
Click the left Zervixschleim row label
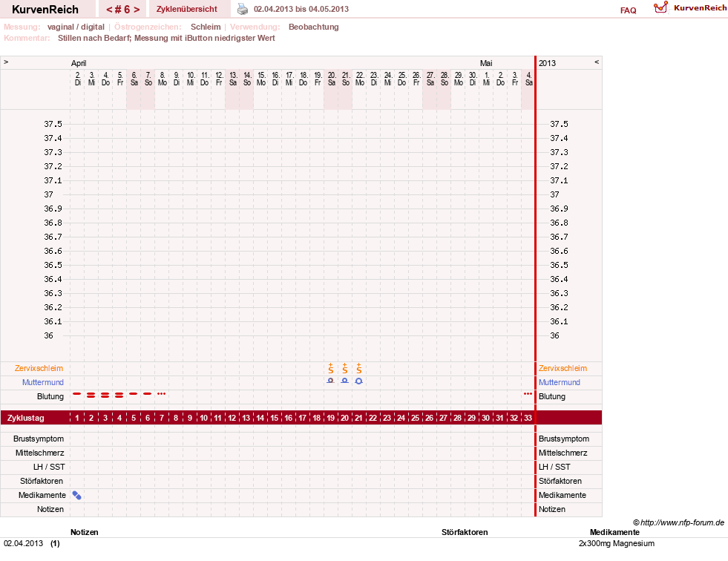pos(39,368)
